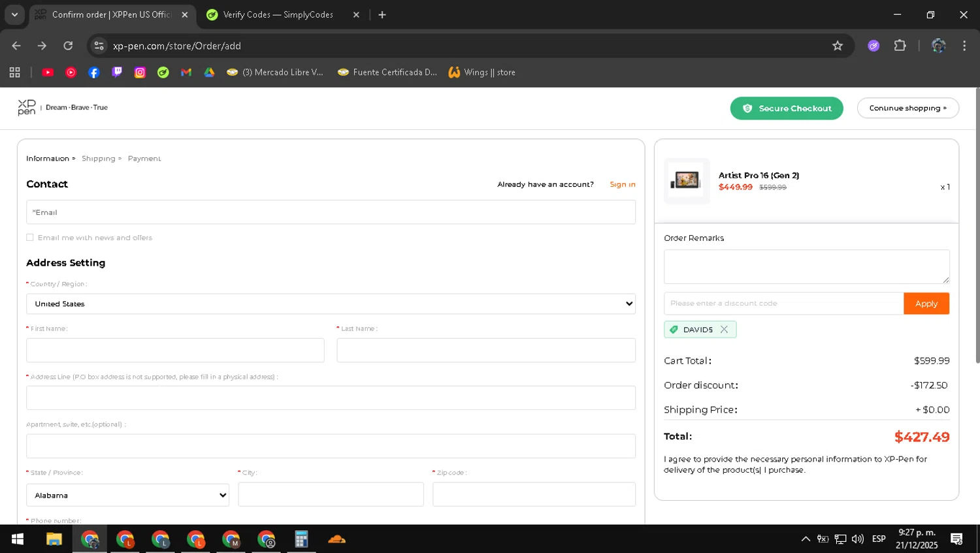Click the Address Line field

coord(331,398)
